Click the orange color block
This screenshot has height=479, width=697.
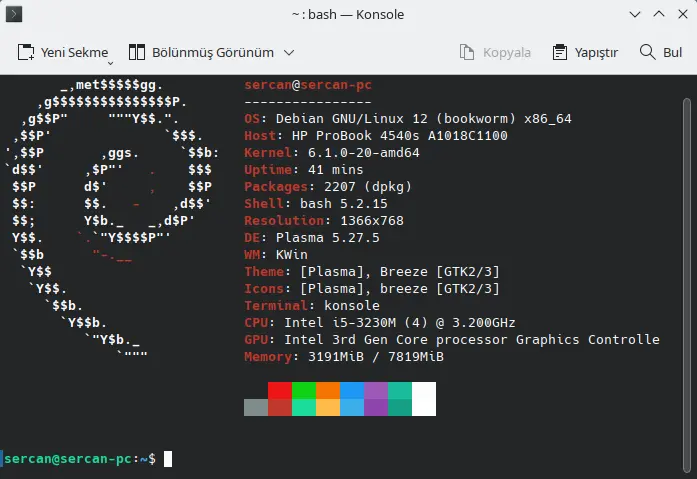click(x=328, y=390)
